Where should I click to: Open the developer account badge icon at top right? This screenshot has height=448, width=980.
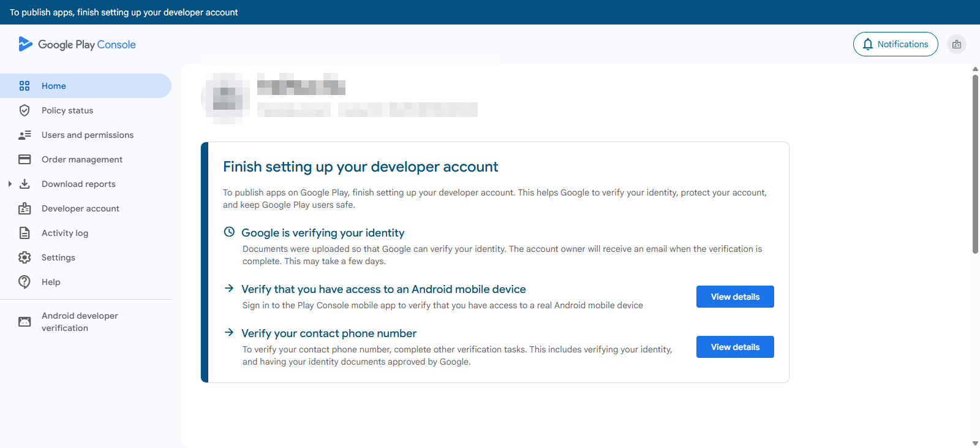pos(956,44)
